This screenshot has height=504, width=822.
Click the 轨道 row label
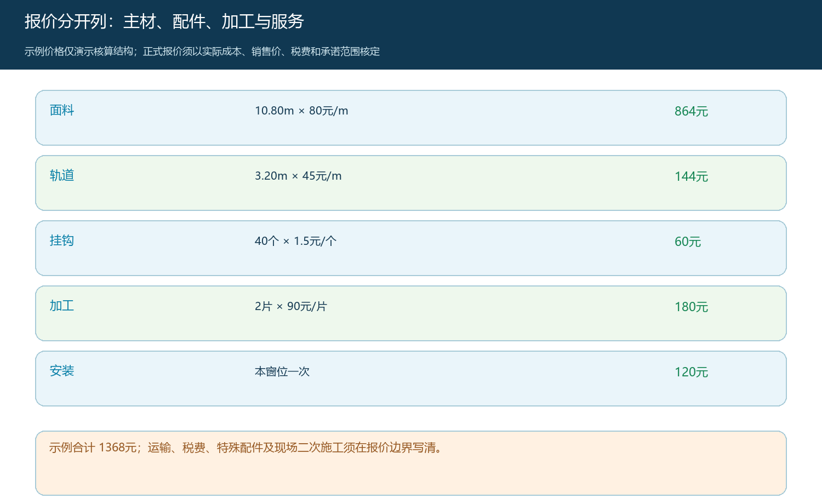click(x=62, y=175)
